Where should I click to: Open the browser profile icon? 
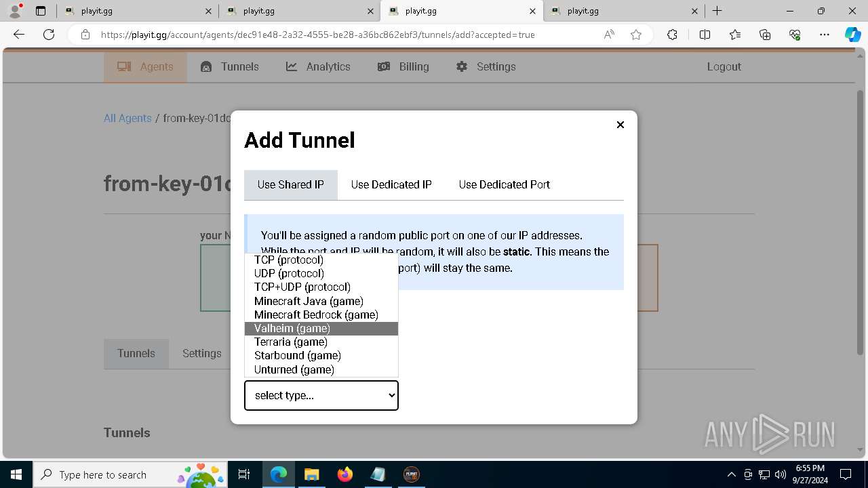coord(15,11)
